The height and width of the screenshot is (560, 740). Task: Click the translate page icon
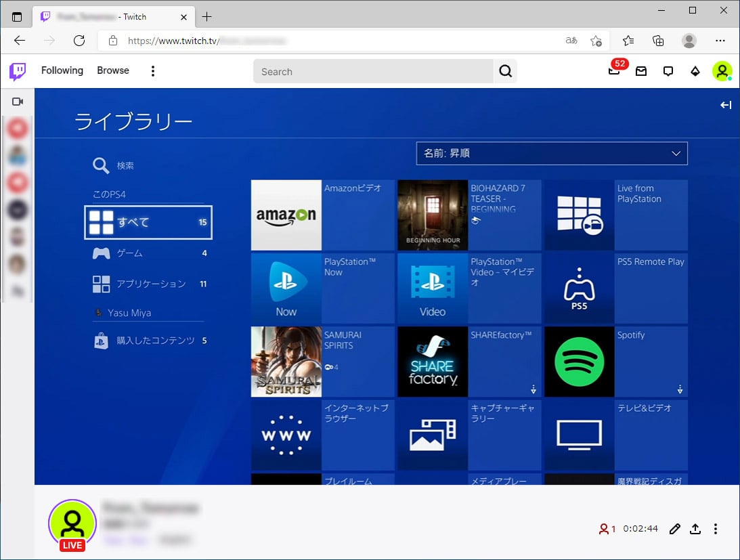pos(571,41)
